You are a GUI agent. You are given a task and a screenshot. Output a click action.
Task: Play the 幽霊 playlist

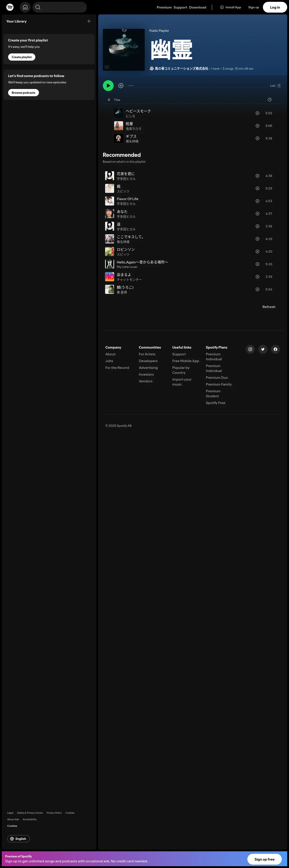[108, 86]
